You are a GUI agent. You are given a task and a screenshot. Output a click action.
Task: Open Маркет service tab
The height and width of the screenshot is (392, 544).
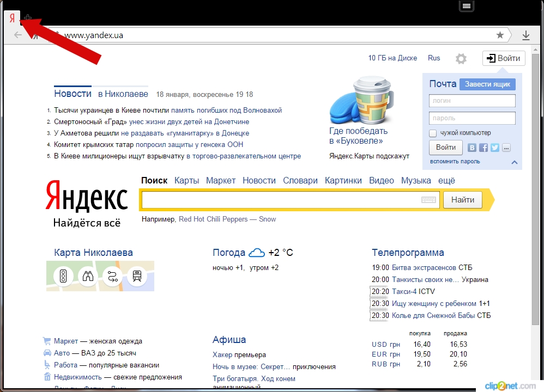pyautogui.click(x=221, y=181)
